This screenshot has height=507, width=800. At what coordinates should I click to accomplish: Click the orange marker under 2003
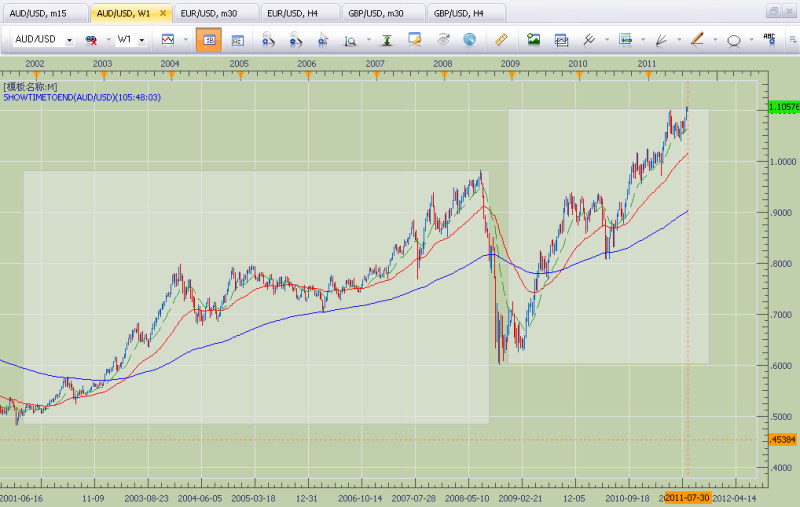(104, 76)
